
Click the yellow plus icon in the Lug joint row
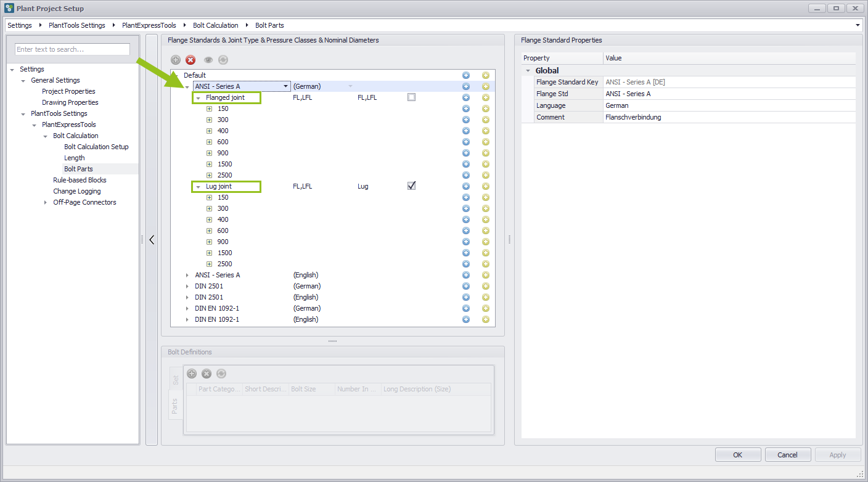486,186
